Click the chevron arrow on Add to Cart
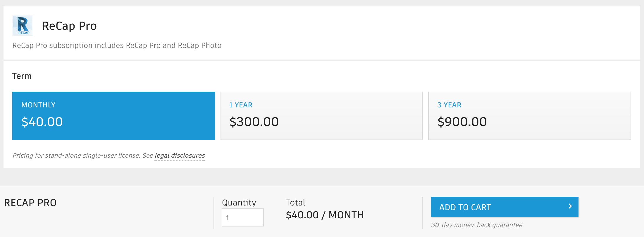 570,206
